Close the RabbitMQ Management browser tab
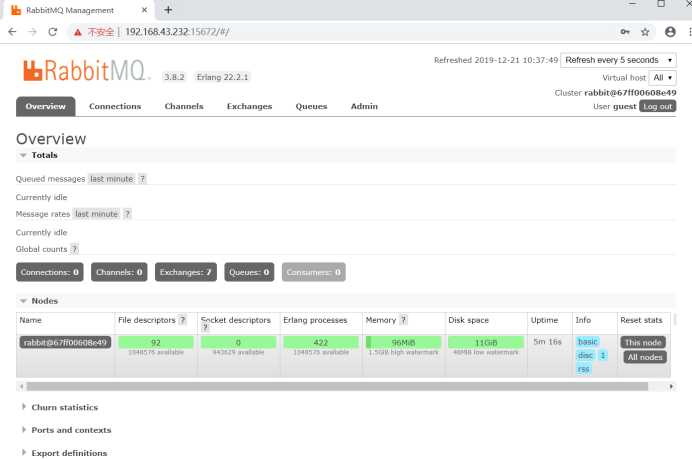Viewport: 692px width, 459px height. click(144, 10)
